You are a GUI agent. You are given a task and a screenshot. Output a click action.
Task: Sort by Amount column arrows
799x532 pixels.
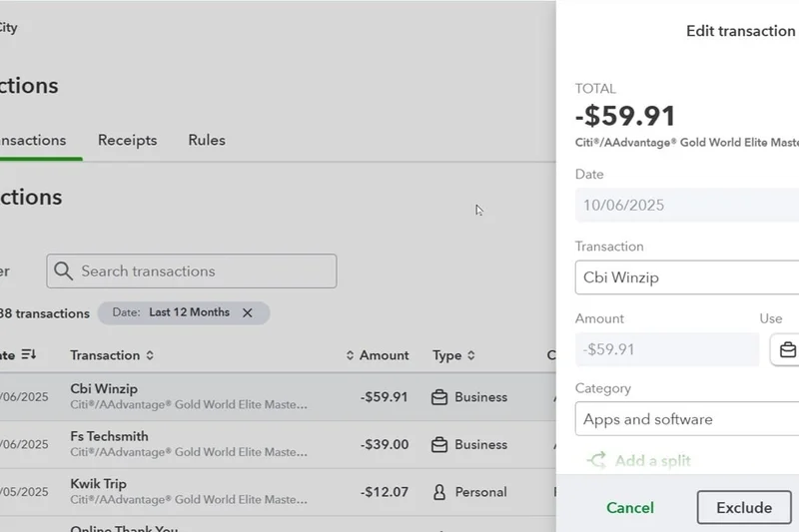350,355
